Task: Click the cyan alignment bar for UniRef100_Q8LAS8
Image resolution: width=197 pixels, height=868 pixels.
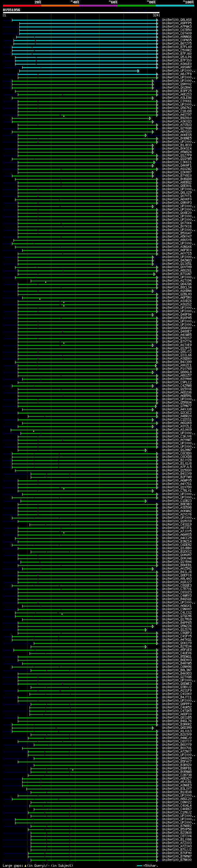Action: click(85, 20)
